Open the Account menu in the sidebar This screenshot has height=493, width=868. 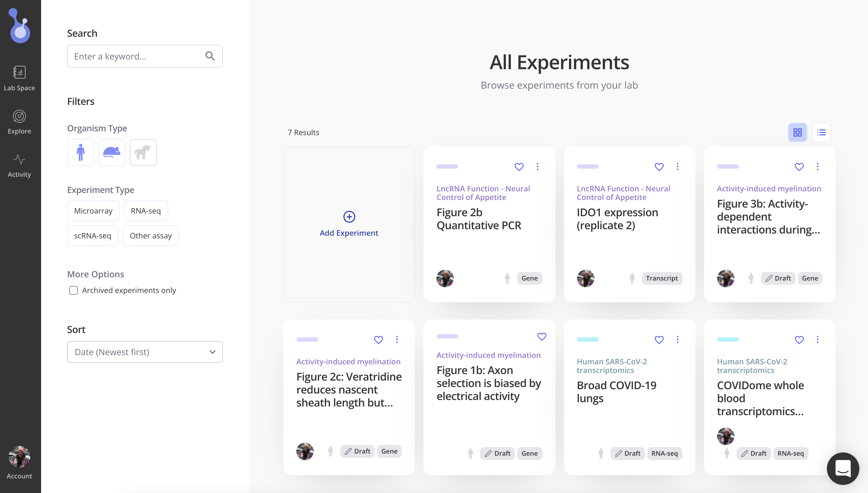point(19,462)
